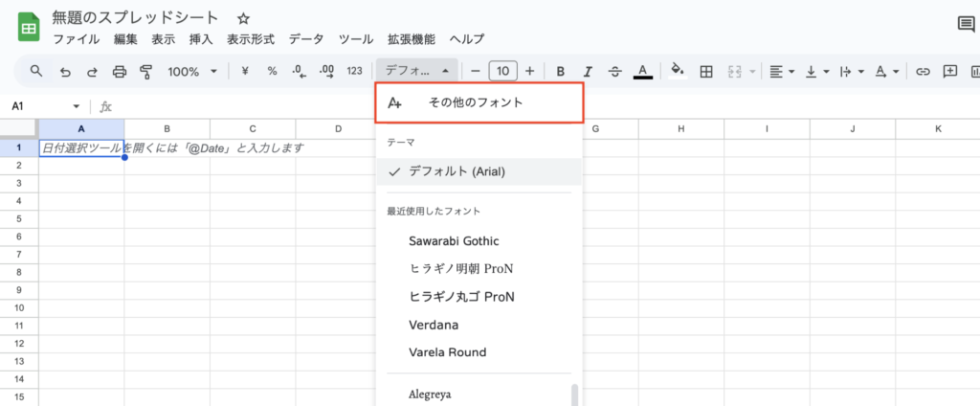This screenshot has height=406, width=980.
Task: Expand the horizontal align dropdown
Action: coord(781,71)
